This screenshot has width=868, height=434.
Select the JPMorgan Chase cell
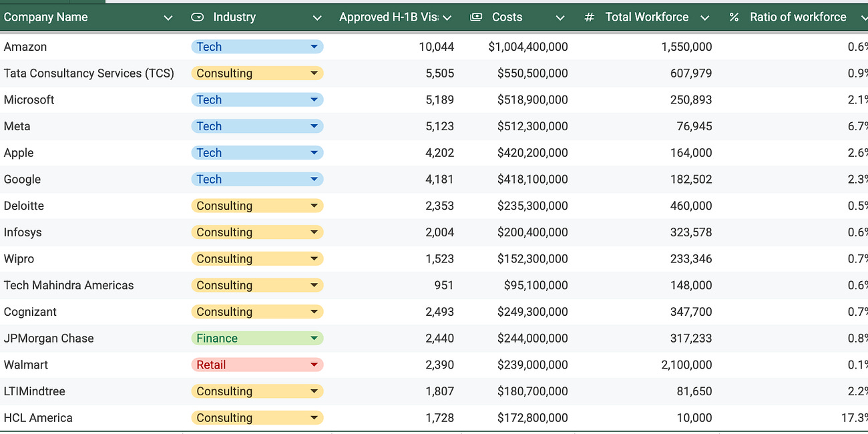pyautogui.click(x=91, y=339)
